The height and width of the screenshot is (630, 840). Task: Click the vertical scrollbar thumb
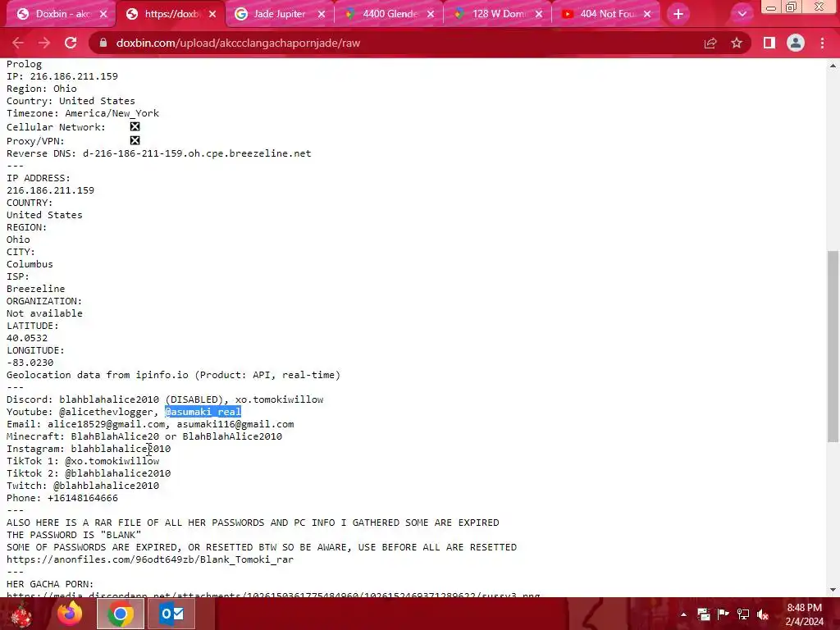point(833,346)
